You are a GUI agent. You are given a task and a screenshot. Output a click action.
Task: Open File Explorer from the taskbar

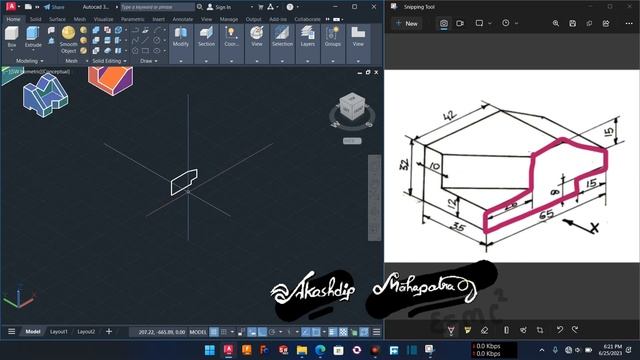(x=302, y=350)
